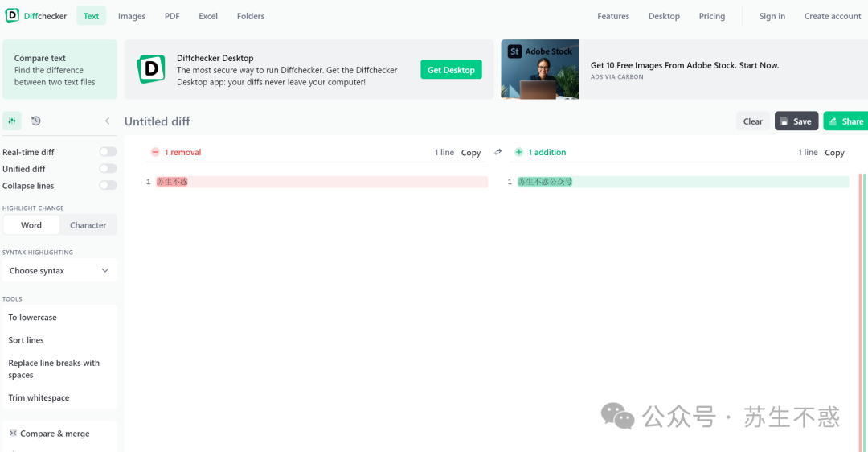Viewport: 868px width, 452px height.
Task: Clear the current diff
Action: click(753, 121)
